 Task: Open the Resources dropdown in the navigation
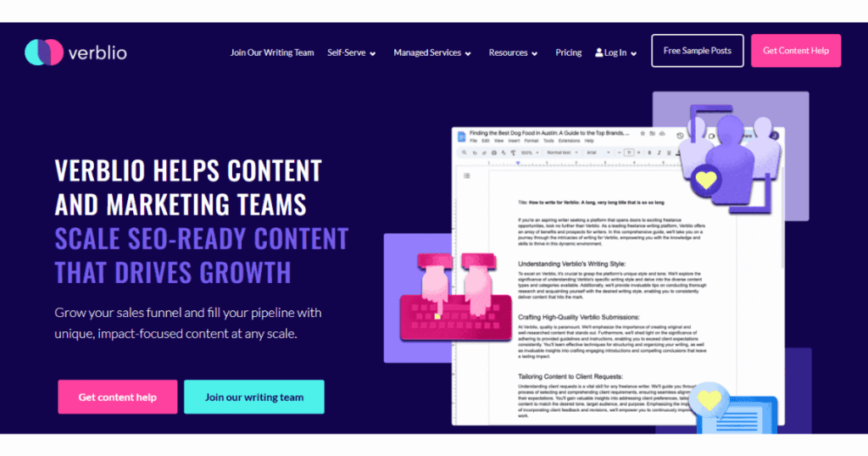pos(513,53)
